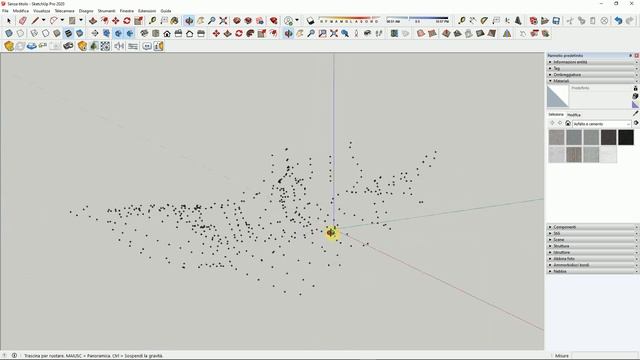Open the Visualizza menu
Screen dimensions: 640x360
(42, 11)
